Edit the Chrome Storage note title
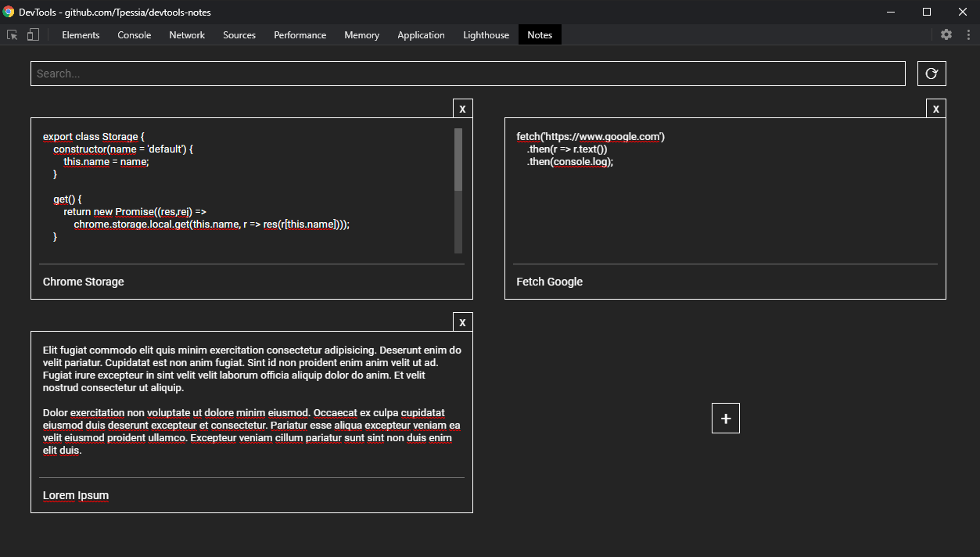 click(252, 282)
